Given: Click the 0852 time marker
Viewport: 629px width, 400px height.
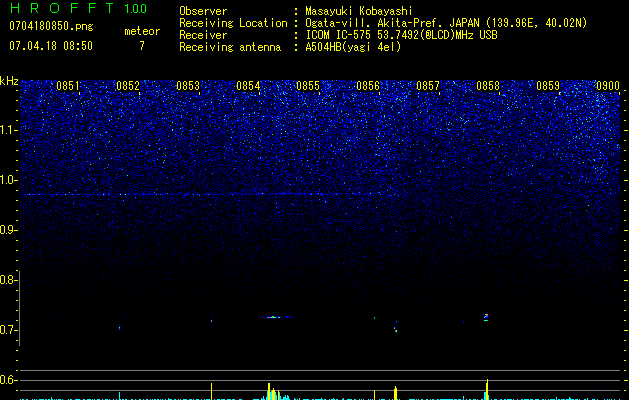Looking at the screenshot, I should coord(128,86).
